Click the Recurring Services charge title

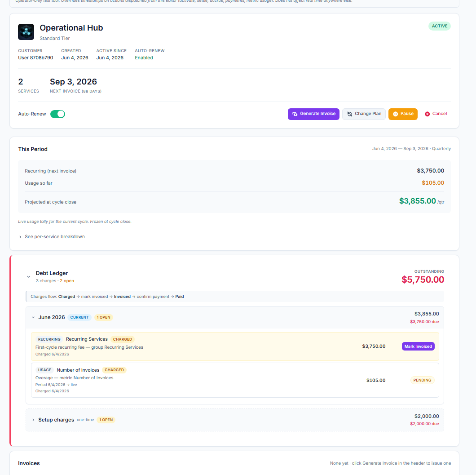click(x=87, y=339)
